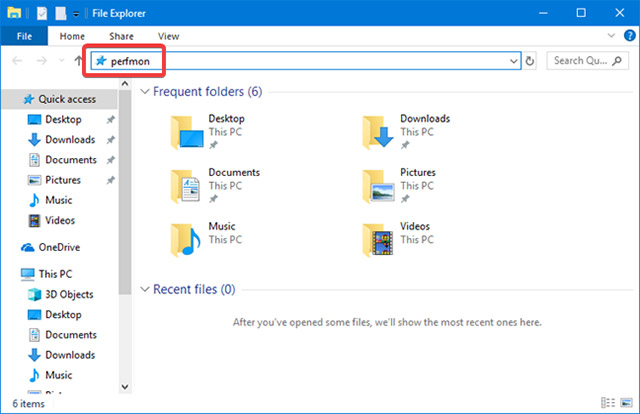Switch to Details view in status bar
The image size is (640, 414).
[608, 403]
